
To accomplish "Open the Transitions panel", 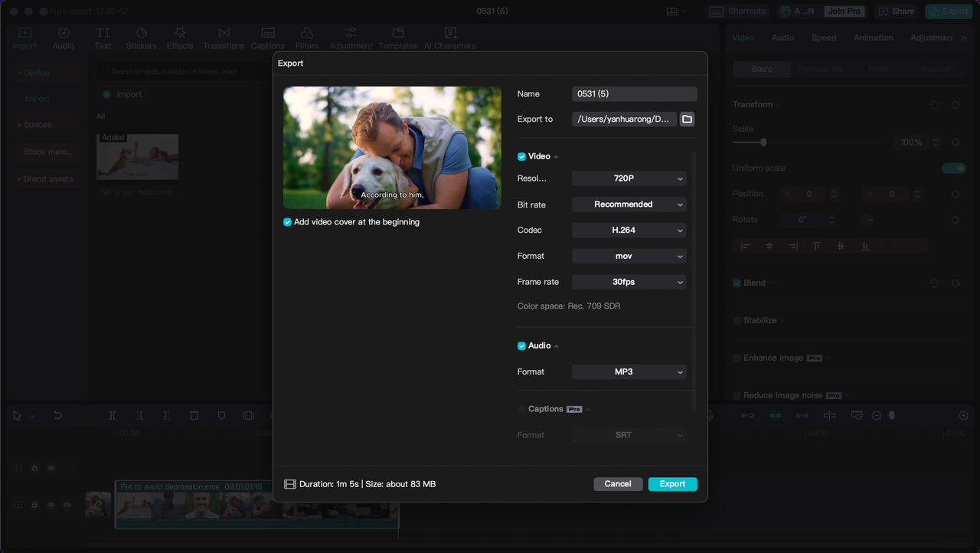I will [x=223, y=36].
